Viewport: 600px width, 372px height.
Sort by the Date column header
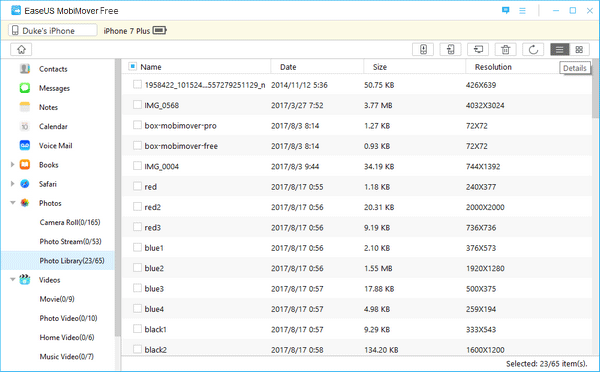click(x=317, y=67)
